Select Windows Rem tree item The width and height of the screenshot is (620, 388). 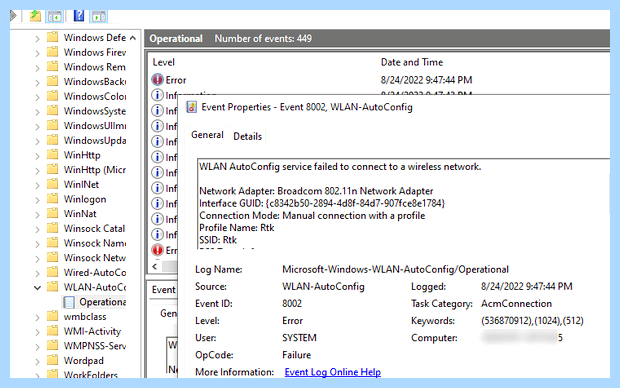coord(95,67)
